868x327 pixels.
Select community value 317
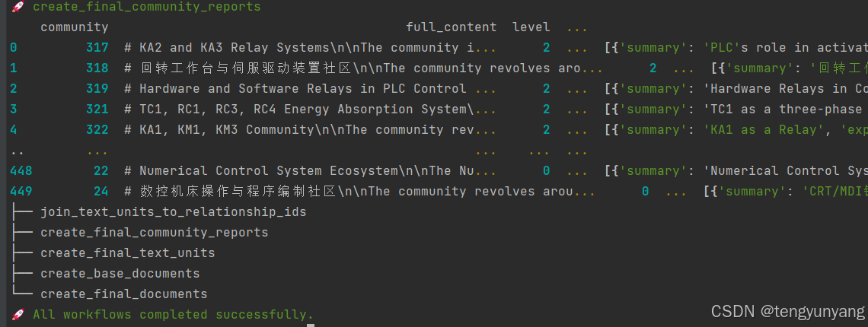click(97, 48)
